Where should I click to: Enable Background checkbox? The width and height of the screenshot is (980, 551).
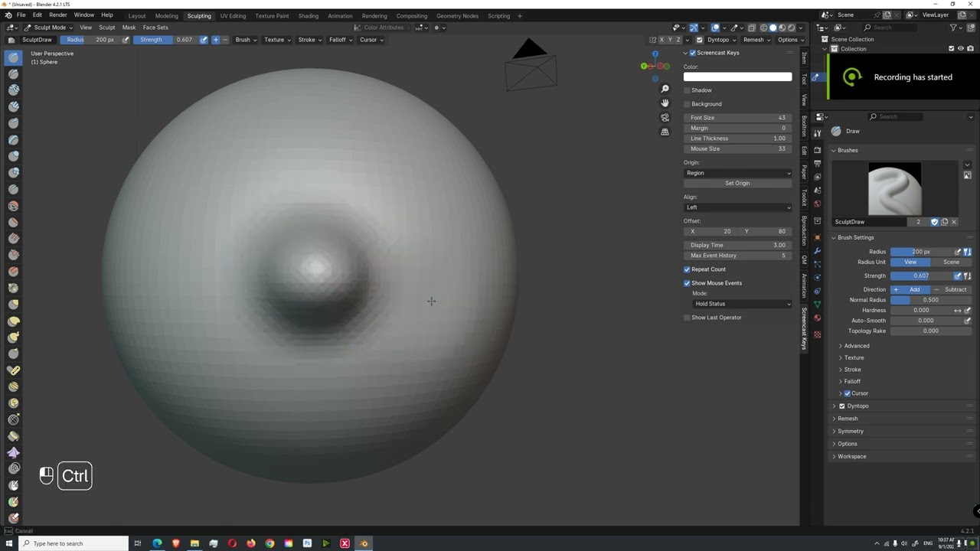(x=688, y=104)
